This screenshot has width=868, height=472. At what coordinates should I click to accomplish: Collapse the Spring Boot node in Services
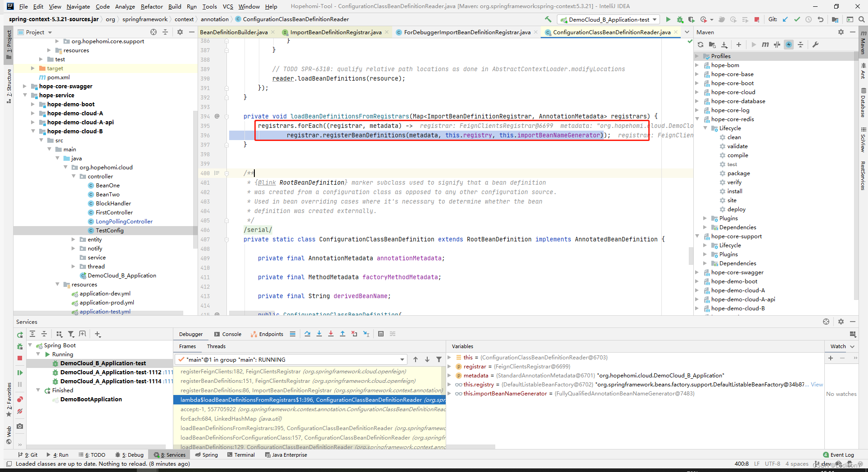pos(30,345)
